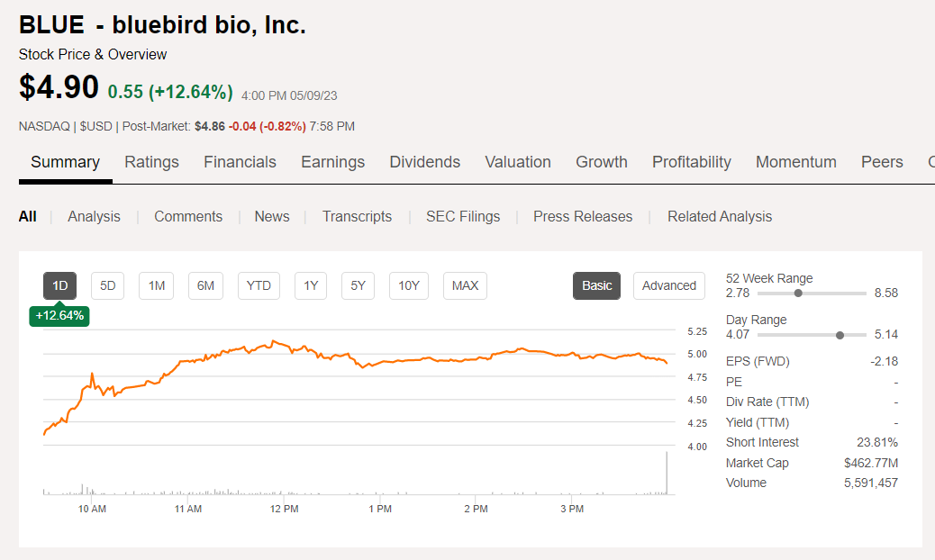Filter by SEC Filings
Screen dimensions: 935x560
point(463,216)
